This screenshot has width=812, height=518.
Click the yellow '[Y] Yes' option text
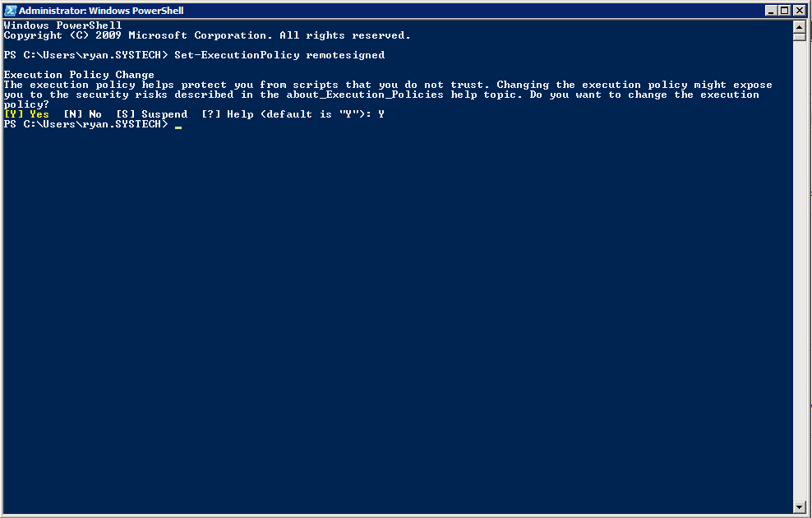tap(26, 114)
